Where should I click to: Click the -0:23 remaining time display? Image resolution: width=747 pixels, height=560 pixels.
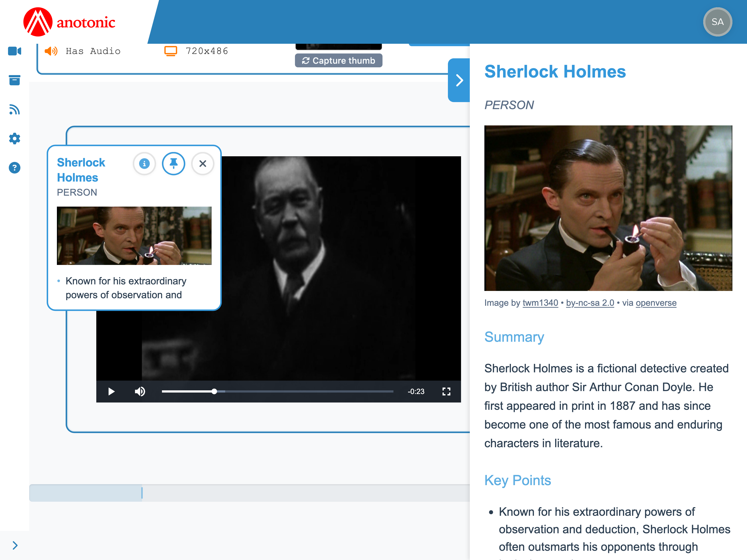[x=416, y=392]
